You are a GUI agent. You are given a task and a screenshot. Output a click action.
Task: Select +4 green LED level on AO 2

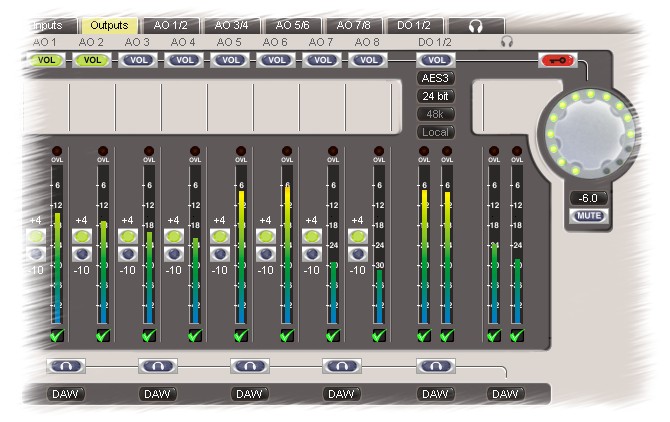click(x=82, y=236)
